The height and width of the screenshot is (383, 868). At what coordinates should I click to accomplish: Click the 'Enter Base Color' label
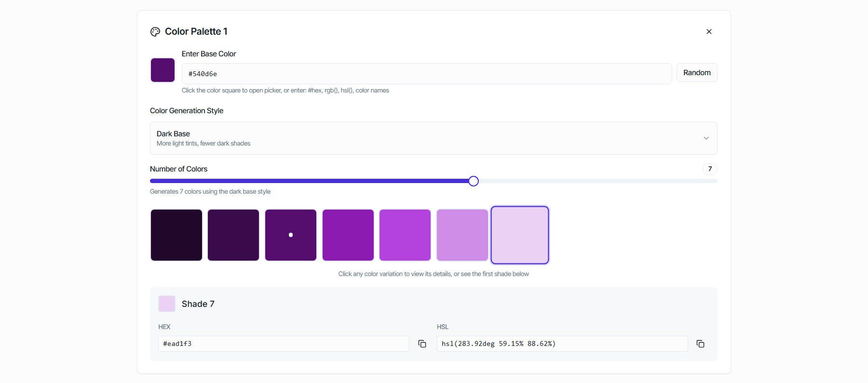tap(209, 54)
